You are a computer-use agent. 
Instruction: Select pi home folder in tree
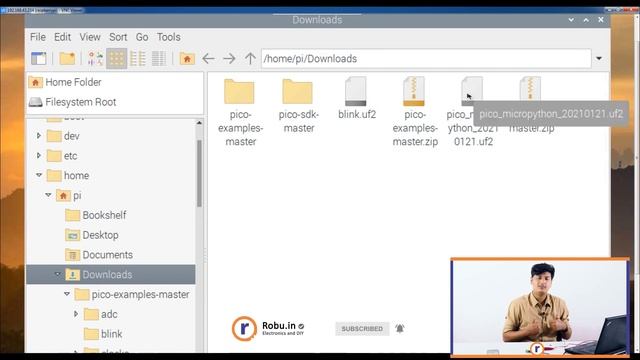tap(69, 196)
